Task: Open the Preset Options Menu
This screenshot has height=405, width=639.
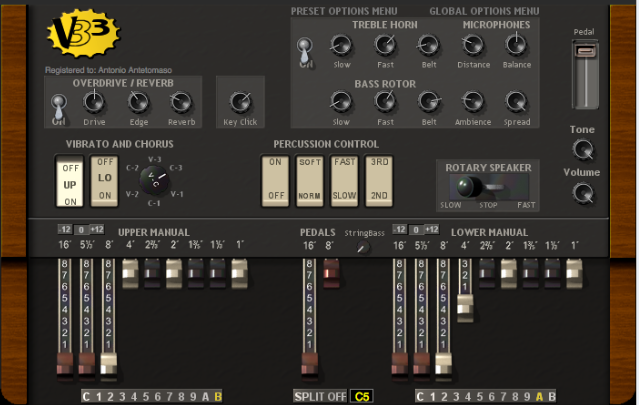Action: pyautogui.click(x=346, y=10)
